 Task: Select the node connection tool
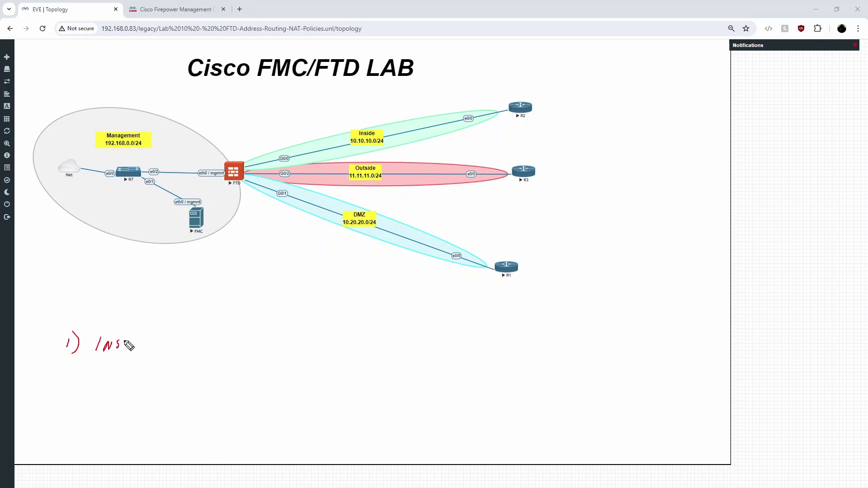[7, 82]
